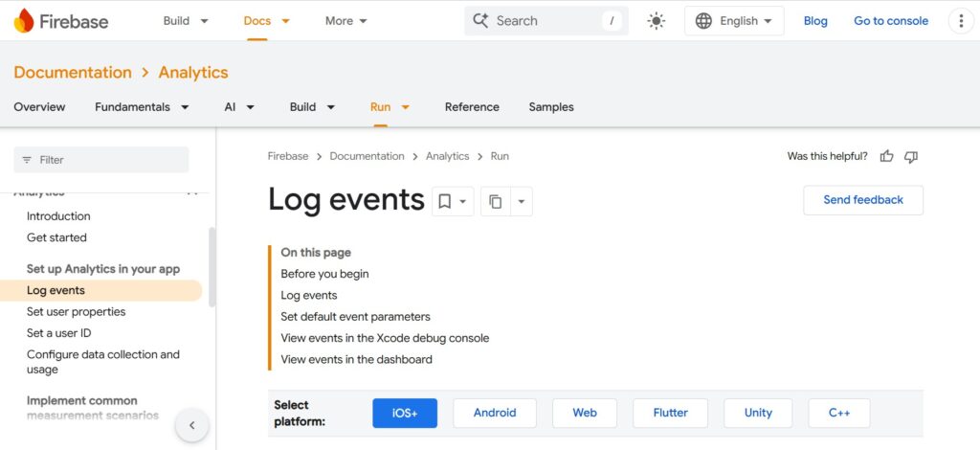Viewport: 980px width, 450px height.
Task: Select the Android platform
Action: (x=495, y=413)
